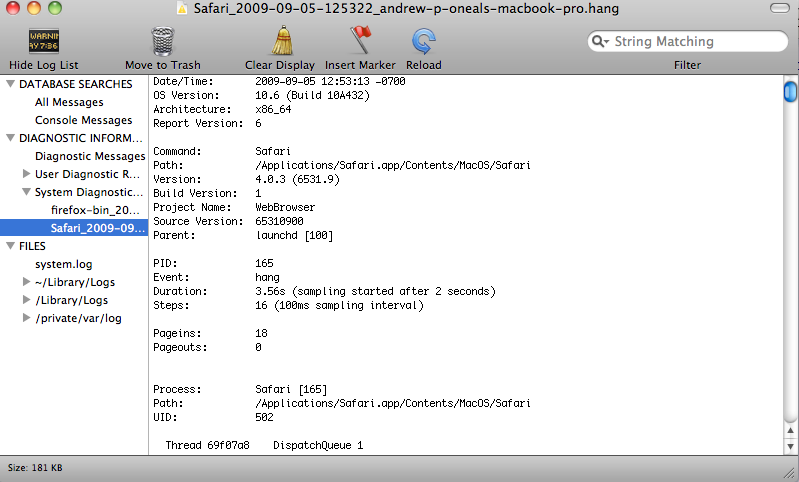Focus the String Matching filter field

click(x=688, y=41)
